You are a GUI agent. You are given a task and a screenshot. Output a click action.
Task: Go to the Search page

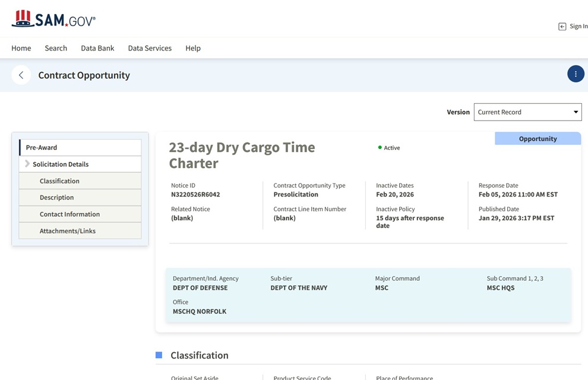pyautogui.click(x=56, y=48)
